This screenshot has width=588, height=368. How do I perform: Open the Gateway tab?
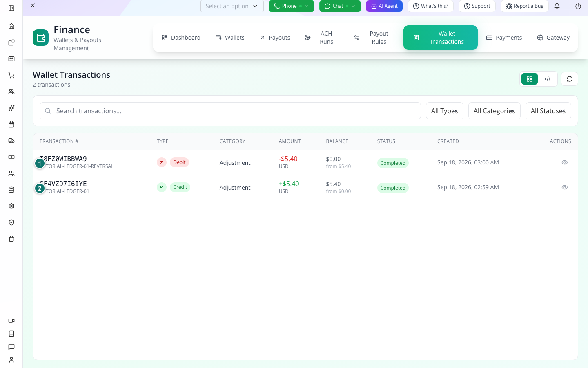click(x=553, y=38)
